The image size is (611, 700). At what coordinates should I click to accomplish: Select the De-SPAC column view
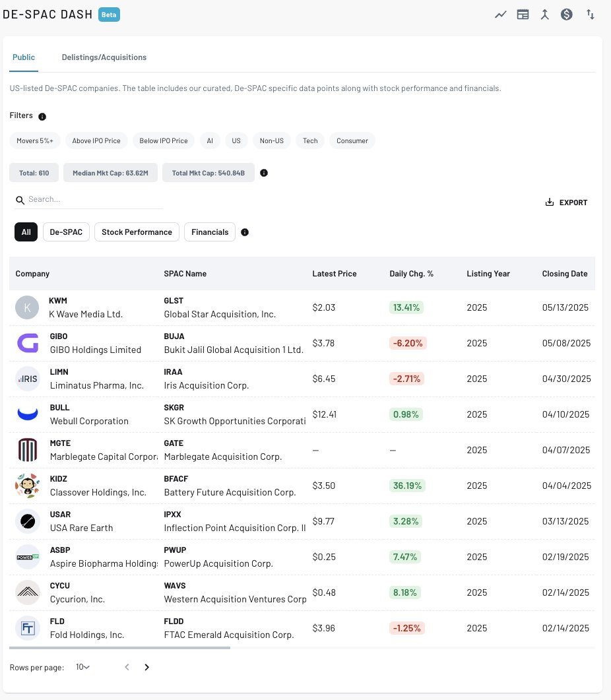(x=66, y=232)
